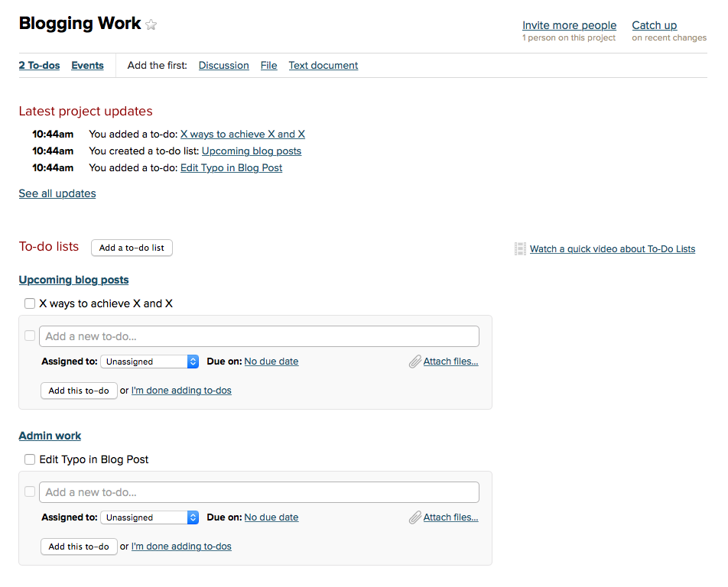Check off X ways to achieve X and X

coord(30,303)
